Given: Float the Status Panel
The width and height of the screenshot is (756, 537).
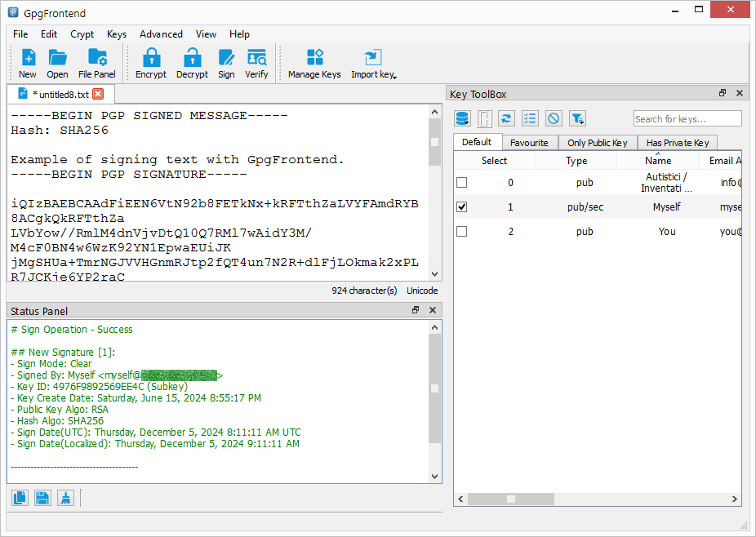Looking at the screenshot, I should coord(415,310).
